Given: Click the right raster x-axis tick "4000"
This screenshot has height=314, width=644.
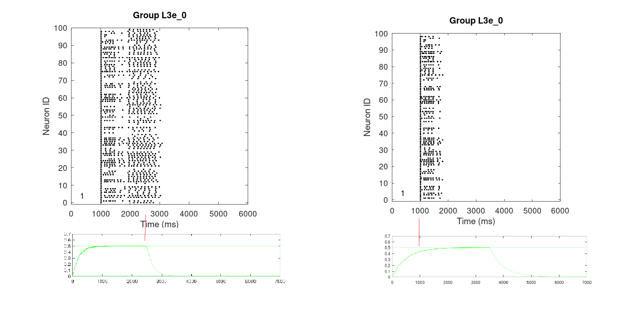Looking at the screenshot, I should point(504,211).
